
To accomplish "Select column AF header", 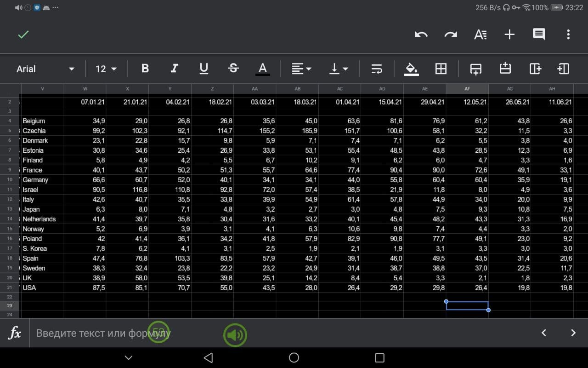I will 467,89.
